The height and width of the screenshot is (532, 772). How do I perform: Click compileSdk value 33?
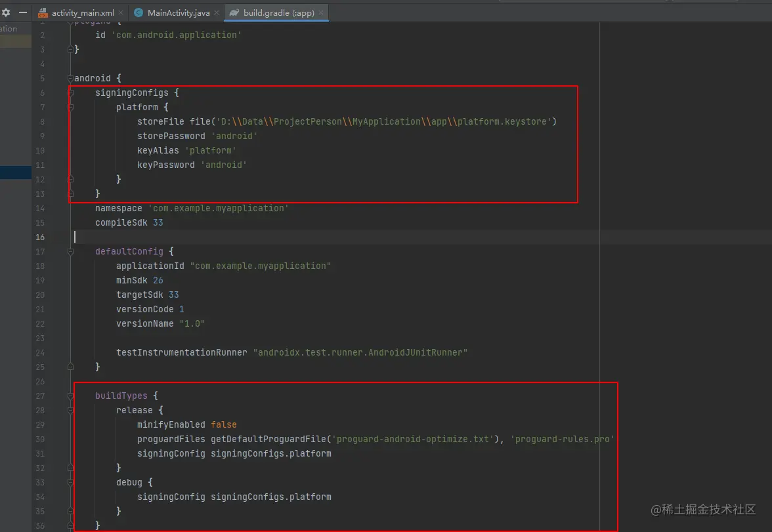point(158,222)
